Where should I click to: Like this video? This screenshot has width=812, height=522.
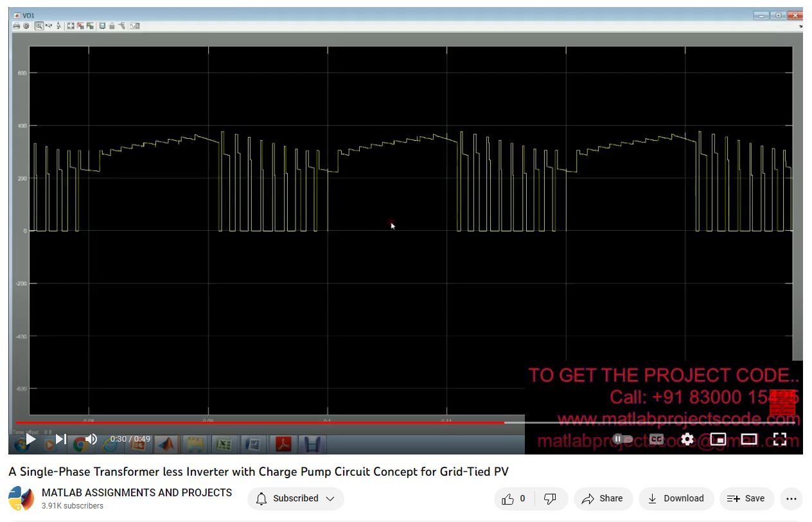click(513, 498)
